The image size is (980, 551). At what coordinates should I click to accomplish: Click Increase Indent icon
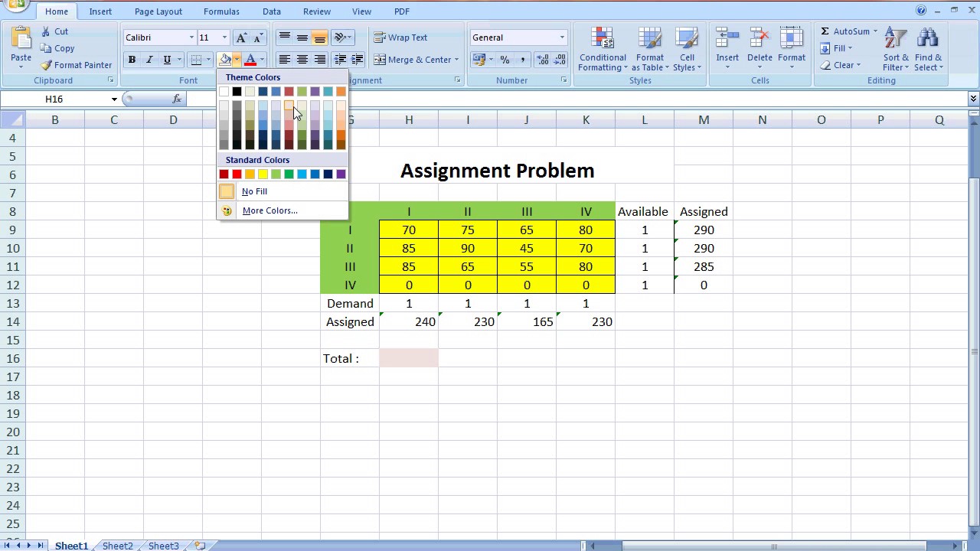tap(357, 60)
